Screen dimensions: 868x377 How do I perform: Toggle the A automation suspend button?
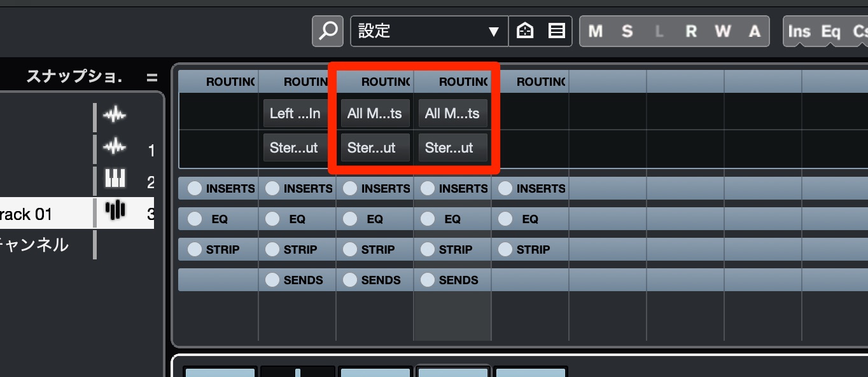755,31
